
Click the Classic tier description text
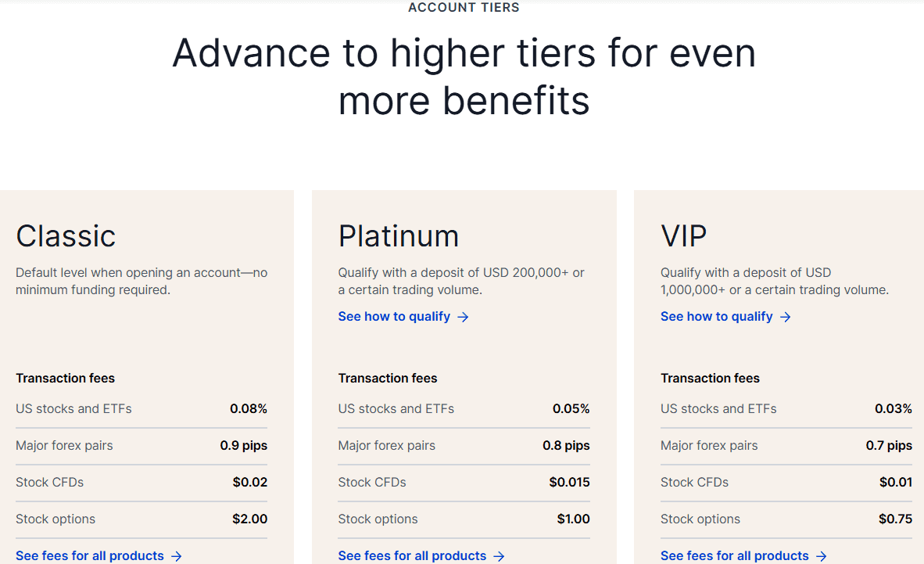[x=141, y=281]
